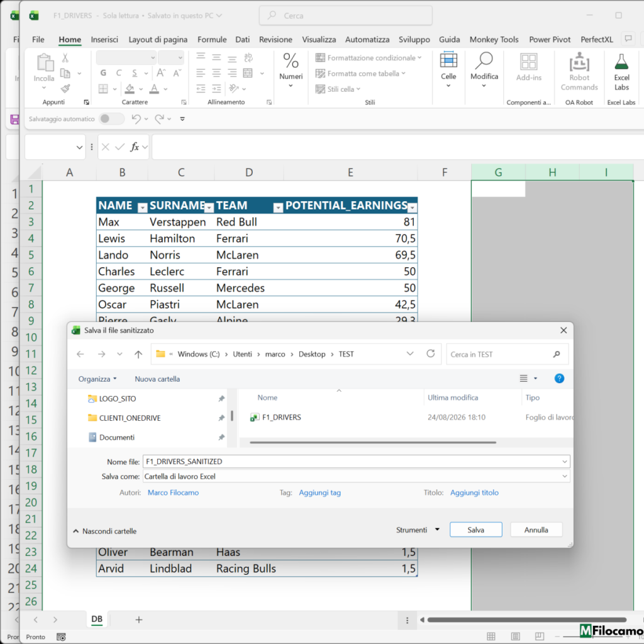644x644 pixels.
Task: Open the CLIENTI_ONEDRIVE folder in sidebar
Action: point(130,418)
